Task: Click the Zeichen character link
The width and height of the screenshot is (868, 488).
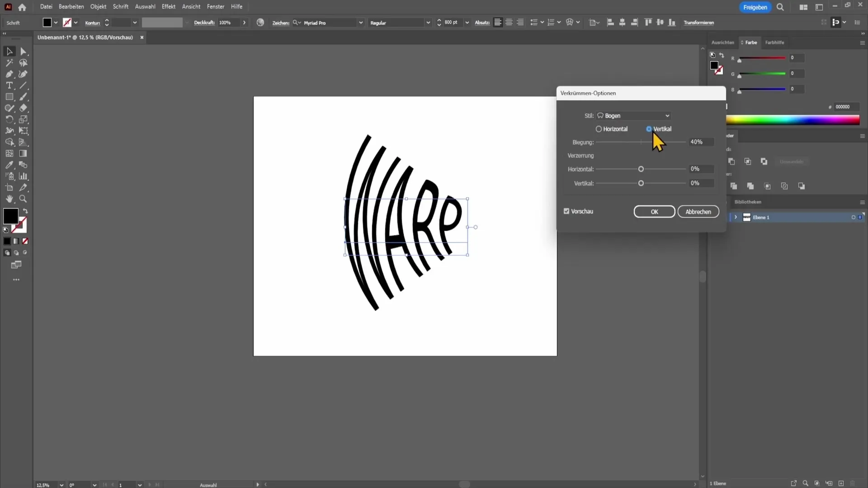Action: pos(281,23)
